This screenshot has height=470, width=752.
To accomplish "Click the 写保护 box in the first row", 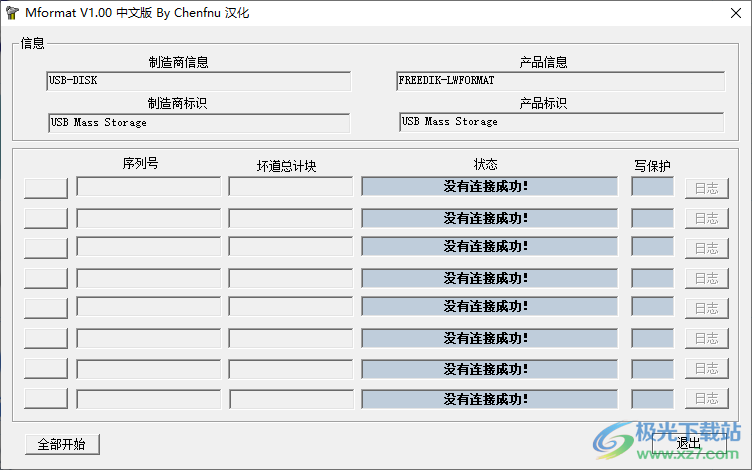I will (653, 187).
